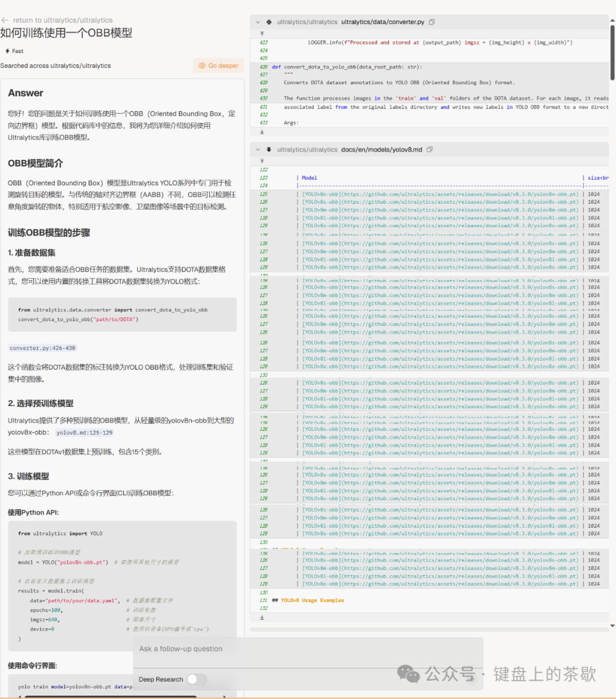Click the LOGGER.info line 423 in converter.py
616x699 pixels.
(440, 42)
